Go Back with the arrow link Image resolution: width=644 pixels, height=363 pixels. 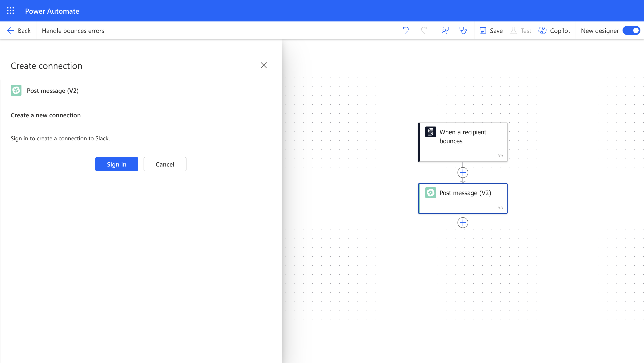tap(19, 30)
